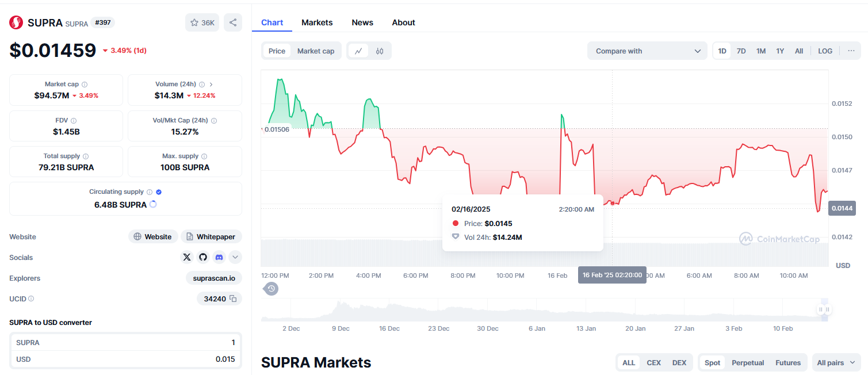Filter markets by DEX
Viewport: 868px width, 375px height.
679,362
